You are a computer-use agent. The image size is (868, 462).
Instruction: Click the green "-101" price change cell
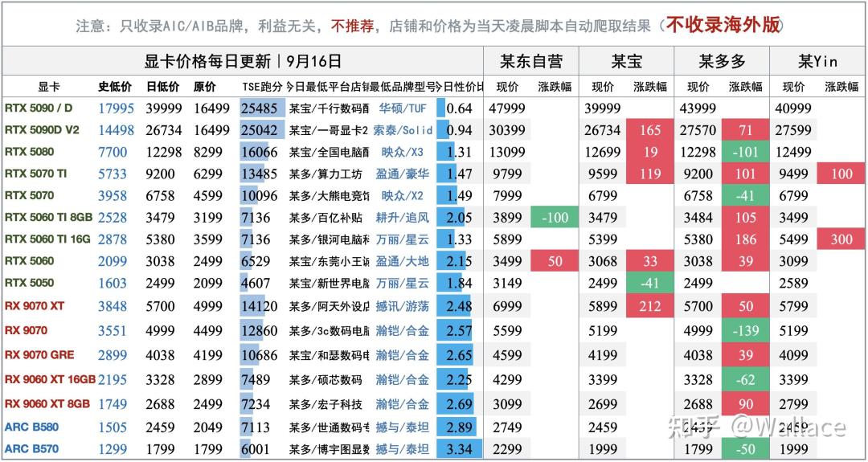tap(744, 152)
